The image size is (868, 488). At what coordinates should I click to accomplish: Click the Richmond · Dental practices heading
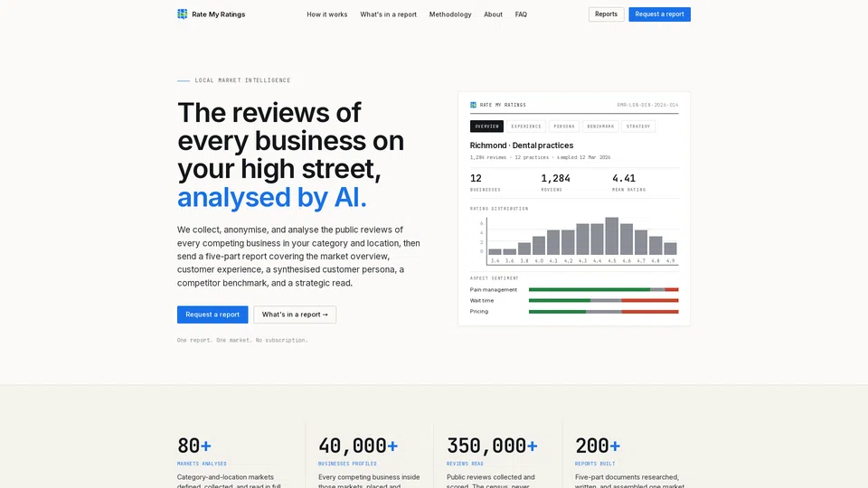(x=522, y=145)
